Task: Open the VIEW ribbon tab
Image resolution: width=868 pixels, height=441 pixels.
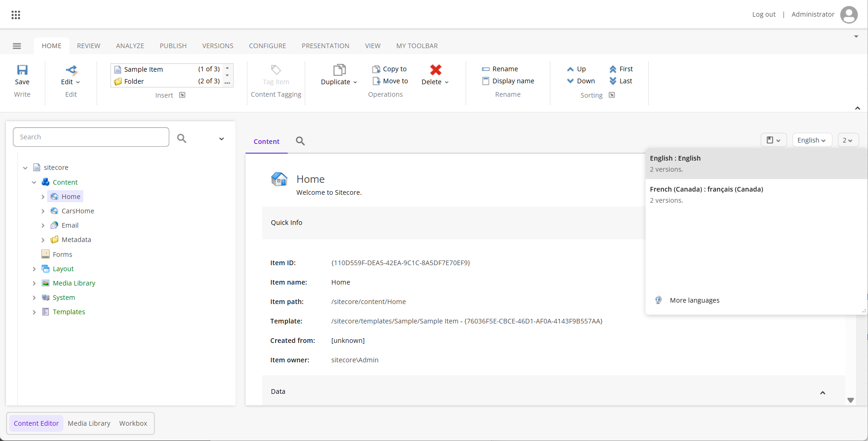Action: pos(373,46)
